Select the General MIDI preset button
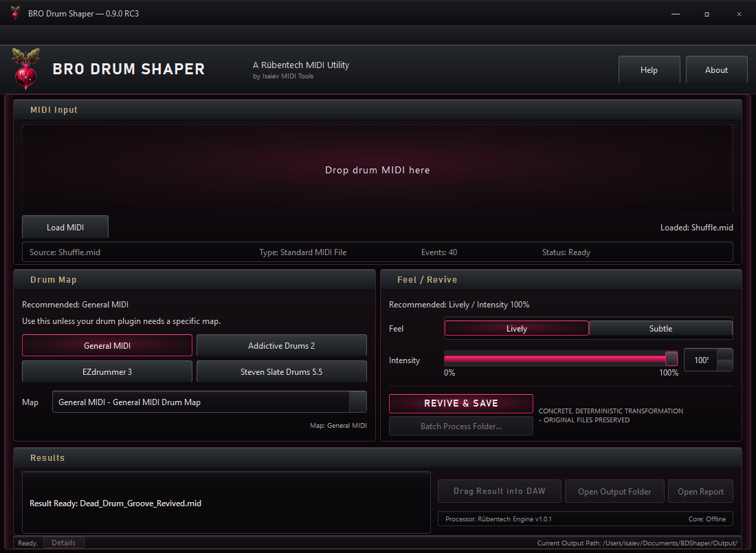 pos(107,345)
